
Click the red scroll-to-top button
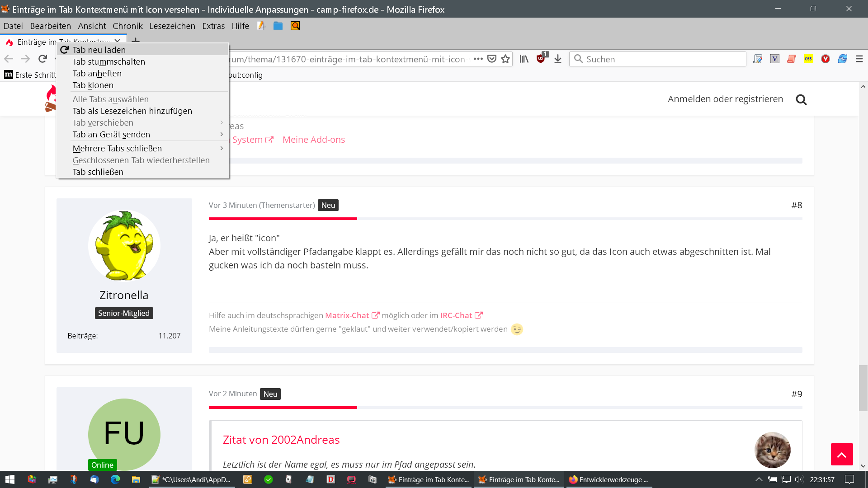coord(841,454)
